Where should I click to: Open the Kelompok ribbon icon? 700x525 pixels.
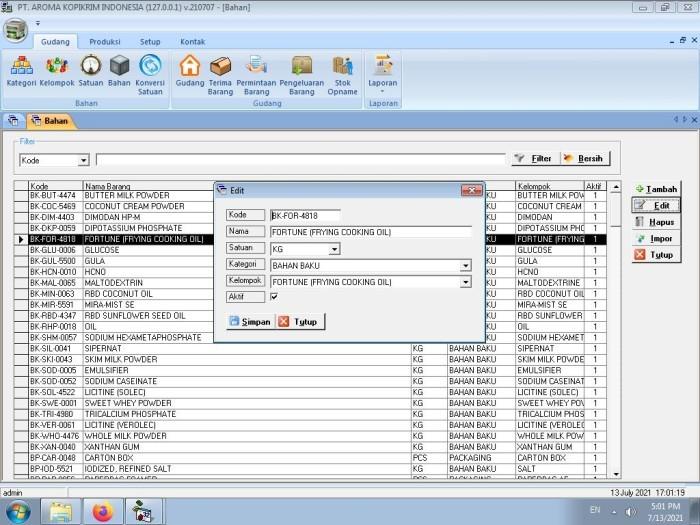57,72
